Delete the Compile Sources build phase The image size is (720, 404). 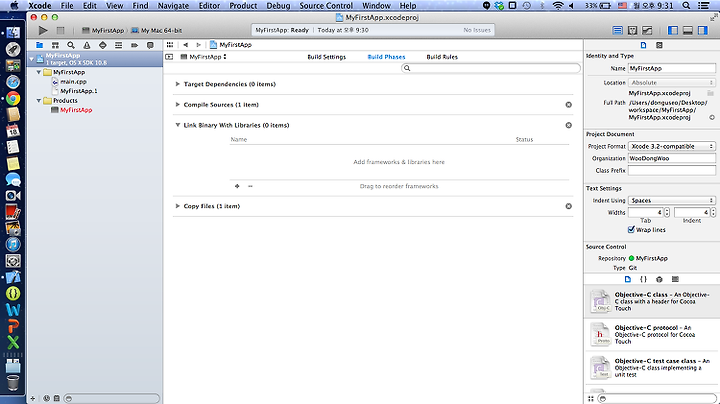point(568,105)
